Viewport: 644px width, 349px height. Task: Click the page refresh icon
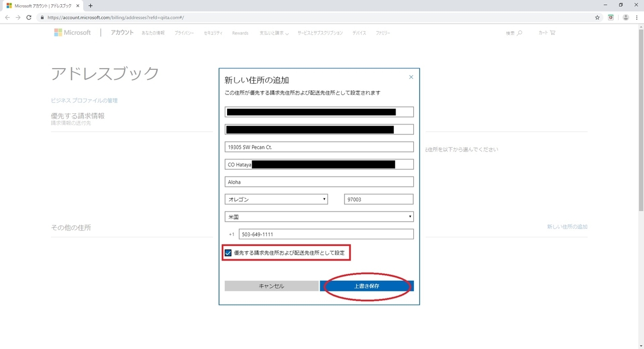pyautogui.click(x=28, y=17)
